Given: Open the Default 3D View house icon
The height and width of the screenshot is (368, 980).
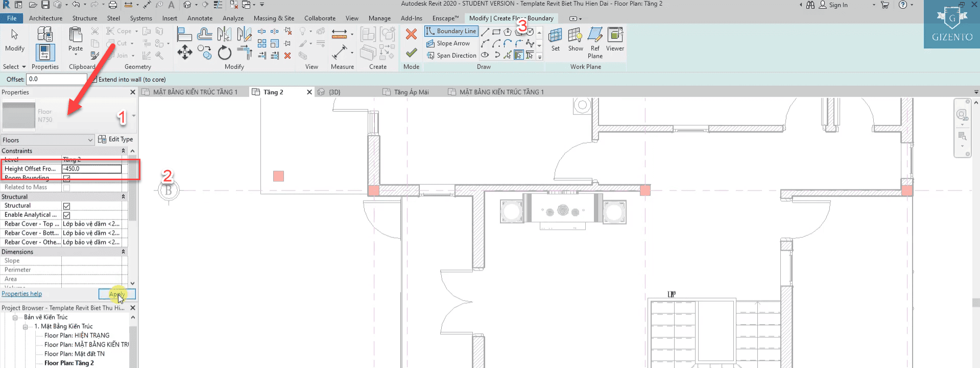Looking at the screenshot, I should (x=187, y=5).
